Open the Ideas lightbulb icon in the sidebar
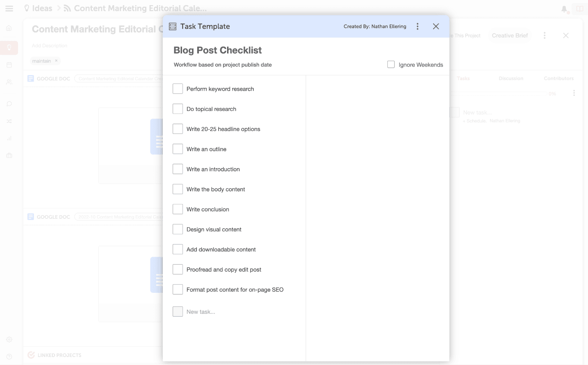The height and width of the screenshot is (365, 588). coord(9,47)
